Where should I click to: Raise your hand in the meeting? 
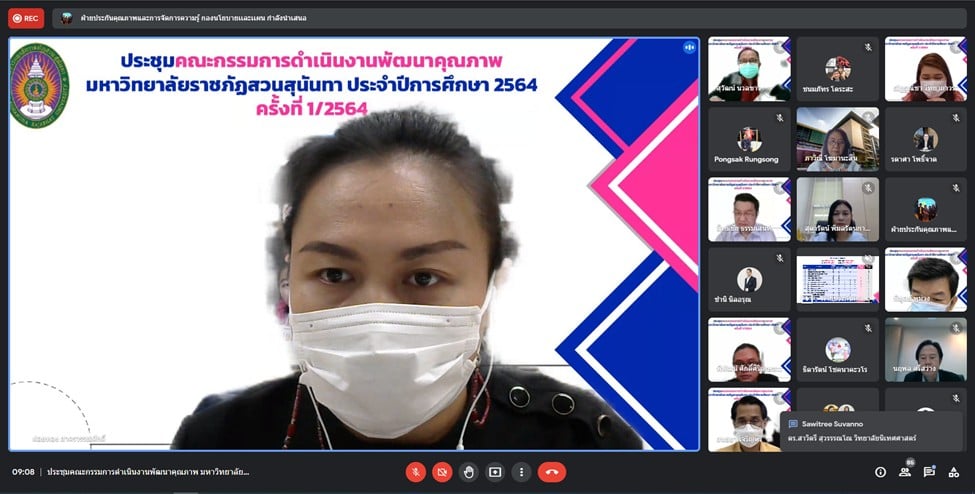pos(468,472)
